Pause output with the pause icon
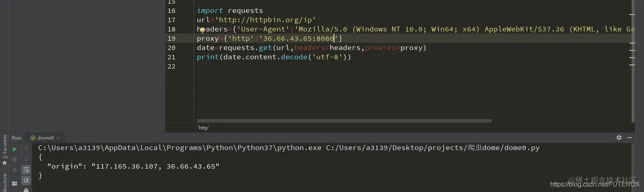The height and width of the screenshot is (192, 644). point(14,170)
